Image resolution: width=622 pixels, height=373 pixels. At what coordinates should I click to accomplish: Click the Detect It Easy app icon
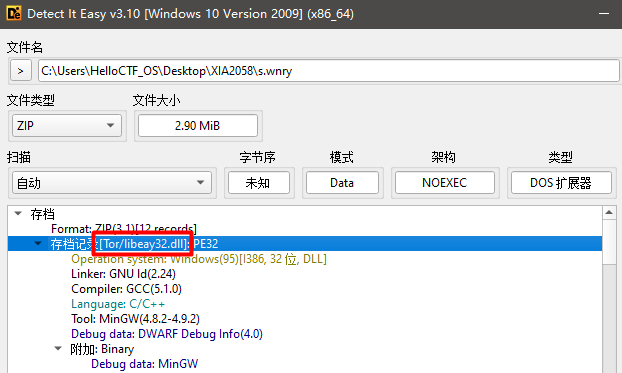(14, 13)
